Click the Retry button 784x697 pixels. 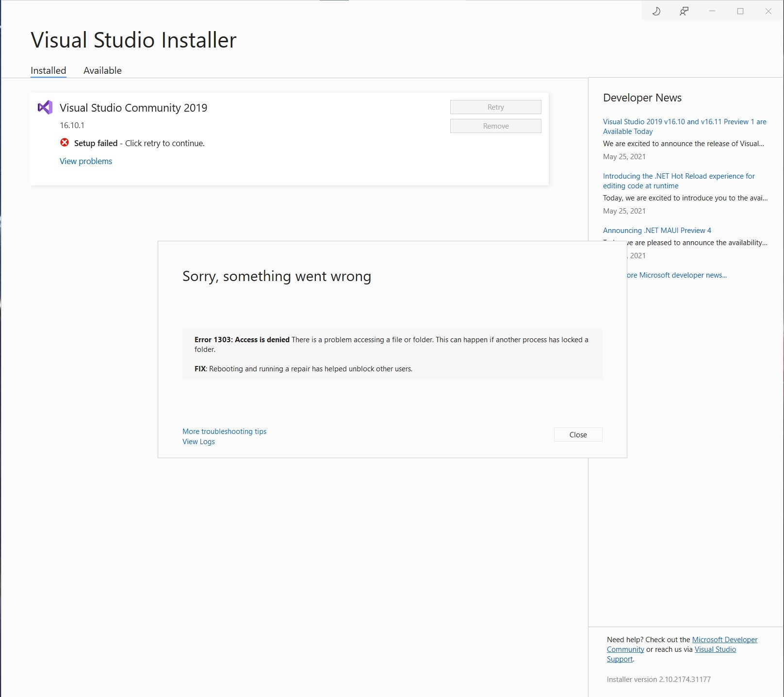[495, 107]
